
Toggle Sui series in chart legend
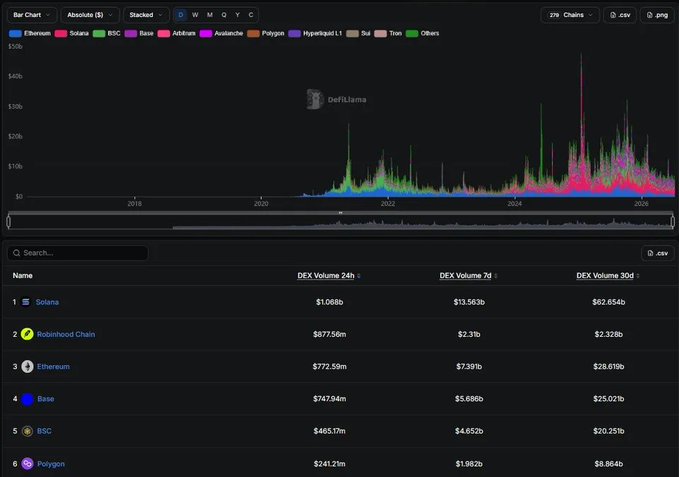point(358,33)
